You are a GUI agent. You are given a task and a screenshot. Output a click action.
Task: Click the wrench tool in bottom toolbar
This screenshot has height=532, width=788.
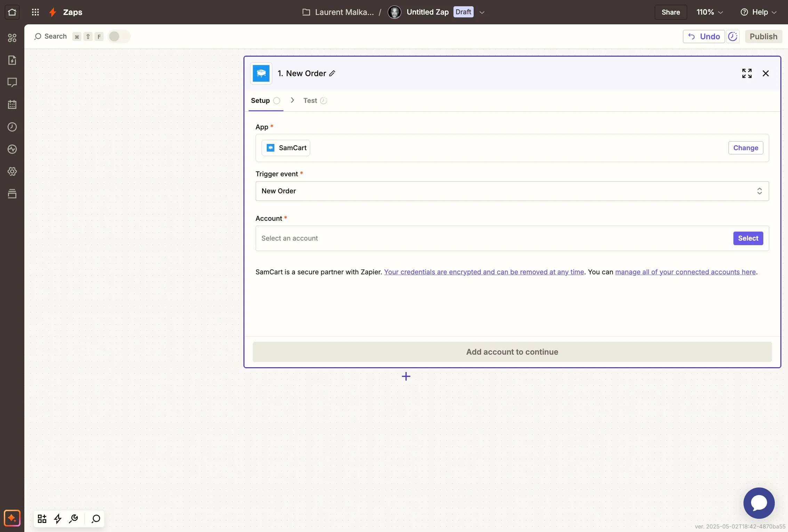(73, 519)
